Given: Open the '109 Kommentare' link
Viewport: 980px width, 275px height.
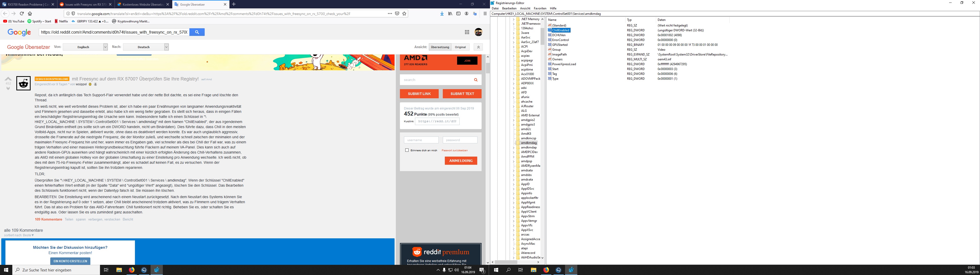Looking at the screenshot, I should (48, 219).
